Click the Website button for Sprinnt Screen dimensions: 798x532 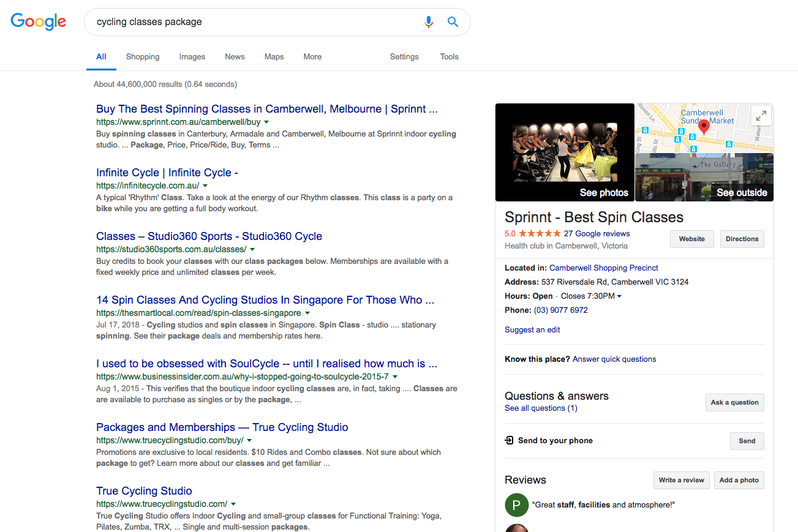click(x=691, y=239)
